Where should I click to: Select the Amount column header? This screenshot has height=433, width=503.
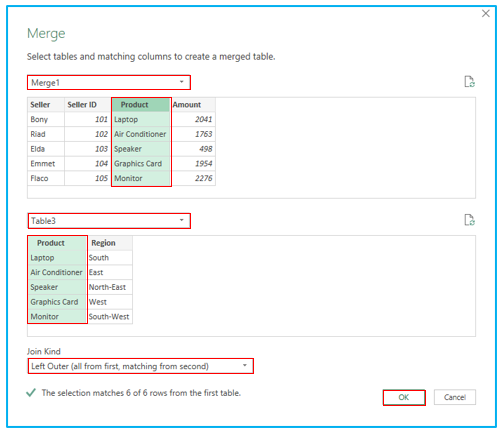click(x=194, y=105)
